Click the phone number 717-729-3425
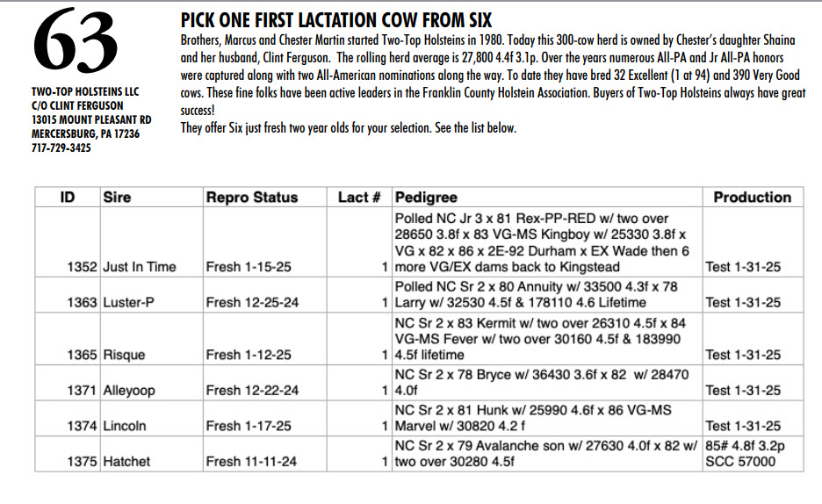Viewport: 822px width, 504px height. 61,148
